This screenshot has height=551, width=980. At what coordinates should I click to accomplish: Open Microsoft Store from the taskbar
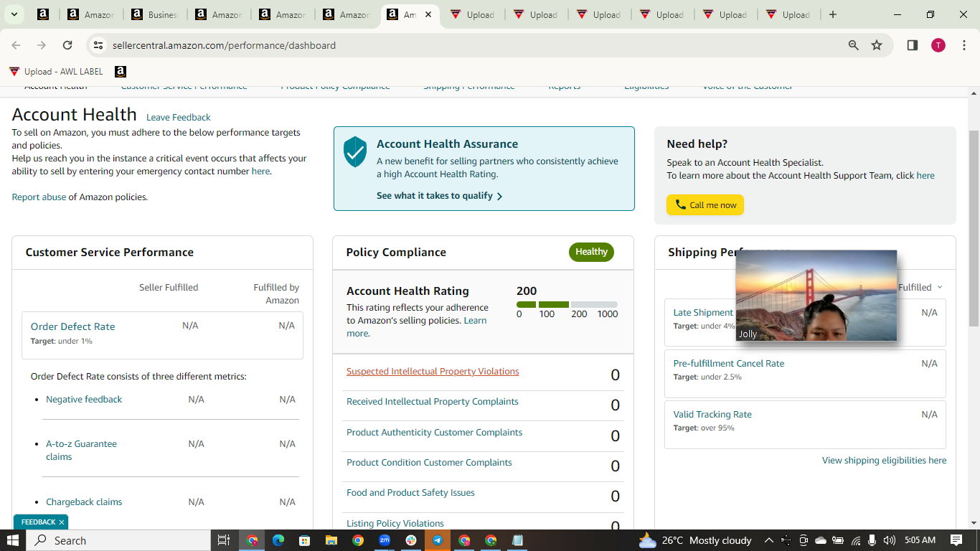304,540
